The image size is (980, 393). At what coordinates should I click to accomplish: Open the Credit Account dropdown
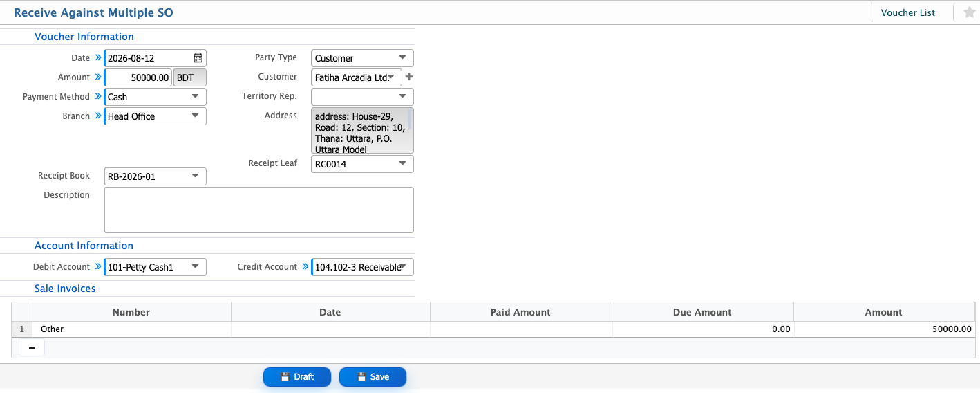click(x=363, y=267)
